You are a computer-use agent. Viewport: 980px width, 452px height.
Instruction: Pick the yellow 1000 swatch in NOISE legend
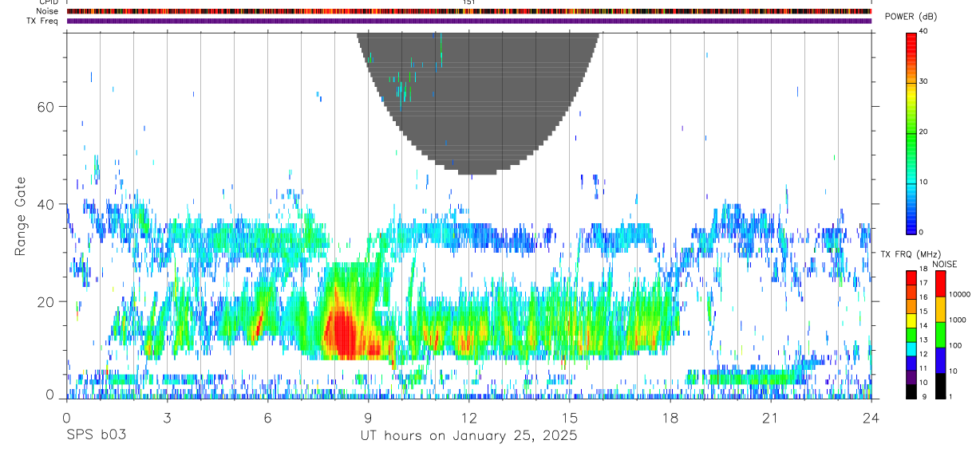939,309
